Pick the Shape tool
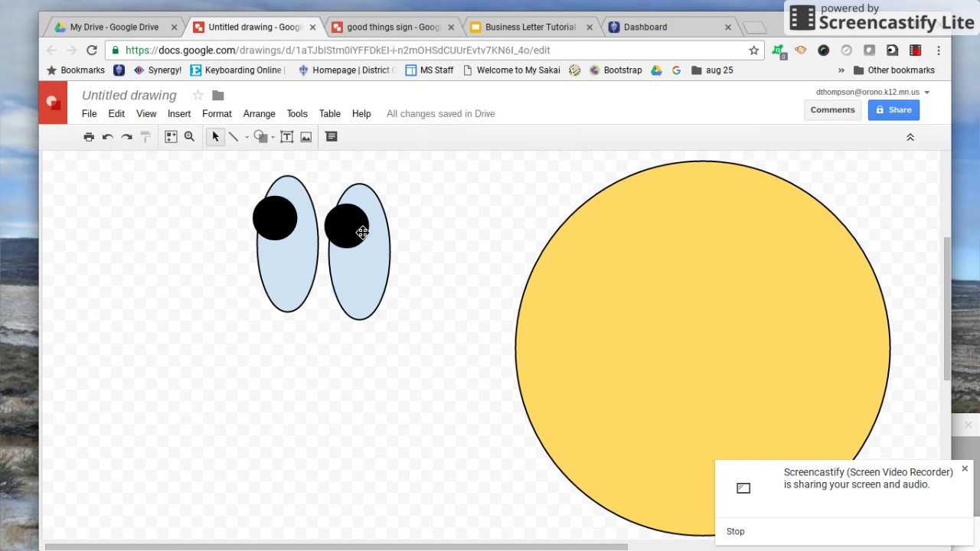Image resolution: width=980 pixels, height=551 pixels. 260,136
